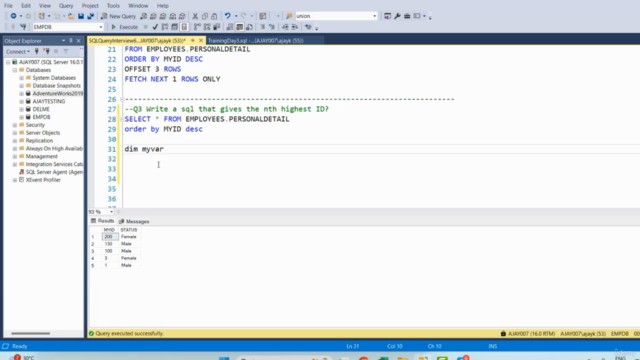640x360 pixels.
Task: Click the Save All icon
Action: coord(91,16)
